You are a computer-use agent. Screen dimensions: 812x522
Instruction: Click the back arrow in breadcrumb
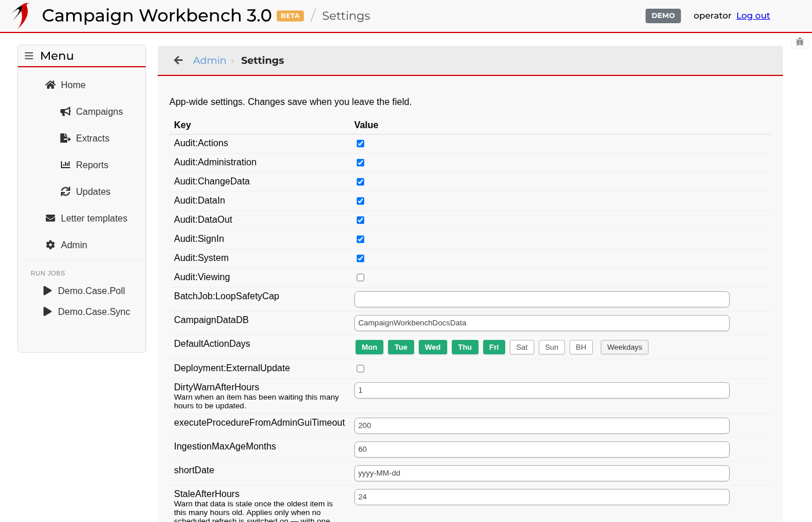(179, 60)
